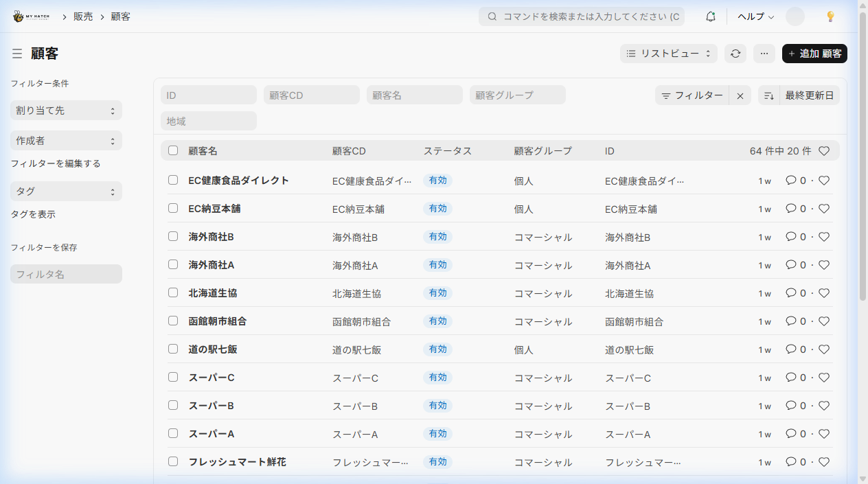This screenshot has width=868, height=484.
Task: Toggle sort direction icon
Action: [769, 96]
